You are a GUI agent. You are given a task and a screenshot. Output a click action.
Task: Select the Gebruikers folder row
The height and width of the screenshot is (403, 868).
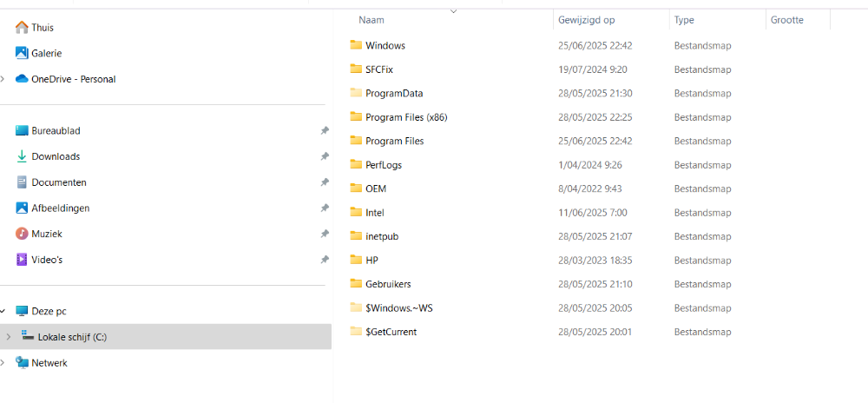click(x=388, y=284)
